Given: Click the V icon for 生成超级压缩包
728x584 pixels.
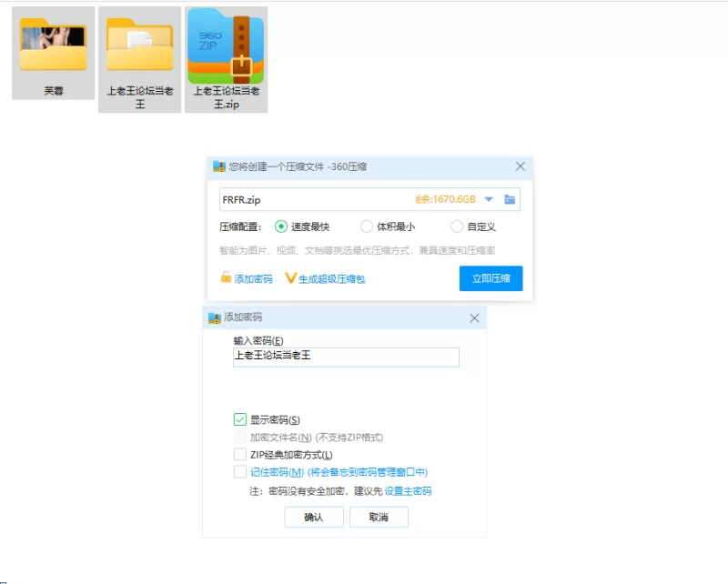Looking at the screenshot, I should [x=291, y=278].
